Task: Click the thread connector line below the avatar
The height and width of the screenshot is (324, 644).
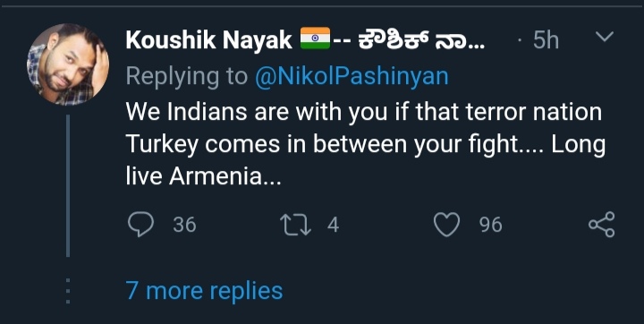Action: (x=68, y=186)
